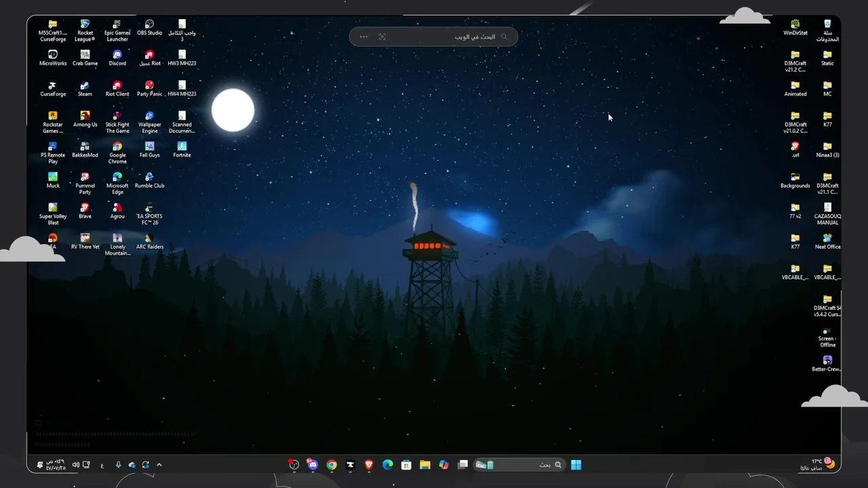The height and width of the screenshot is (488, 868).
Task: Open the Party Panic desktop shortcut
Action: pyautogui.click(x=149, y=89)
